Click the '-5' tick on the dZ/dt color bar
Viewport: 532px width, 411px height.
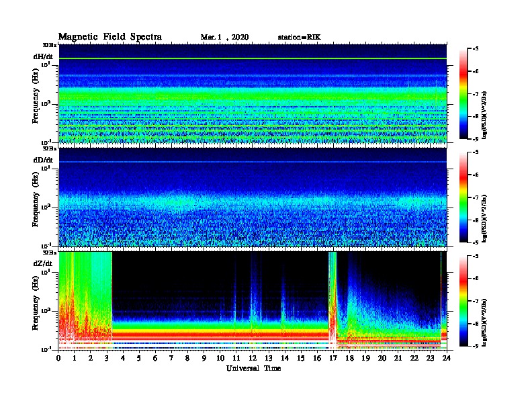pos(476,256)
